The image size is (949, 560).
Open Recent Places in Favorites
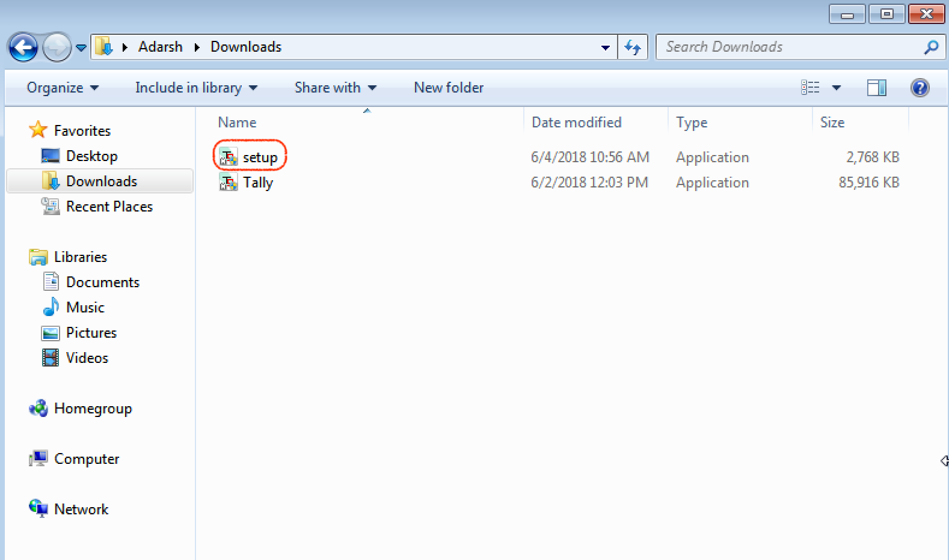(109, 207)
